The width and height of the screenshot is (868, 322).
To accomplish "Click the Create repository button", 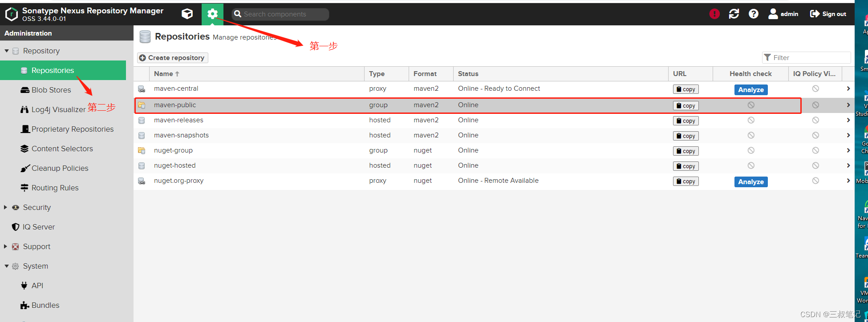I will click(173, 58).
